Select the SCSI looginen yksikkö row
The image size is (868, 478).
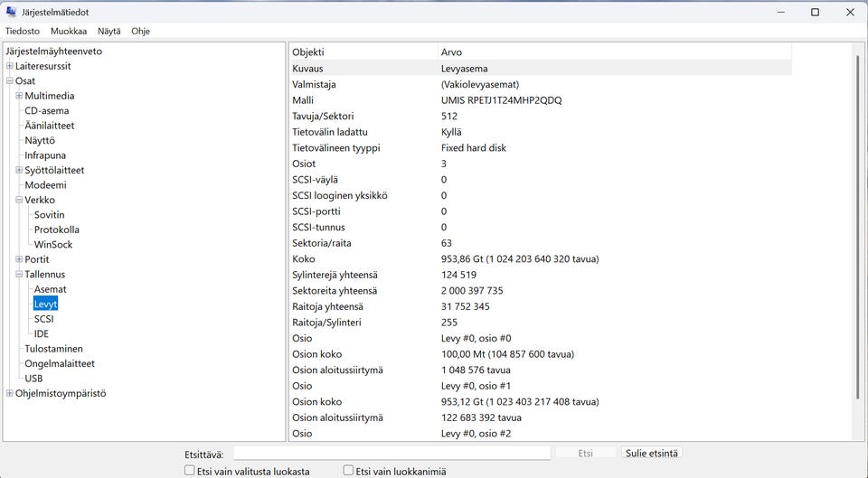[541, 195]
